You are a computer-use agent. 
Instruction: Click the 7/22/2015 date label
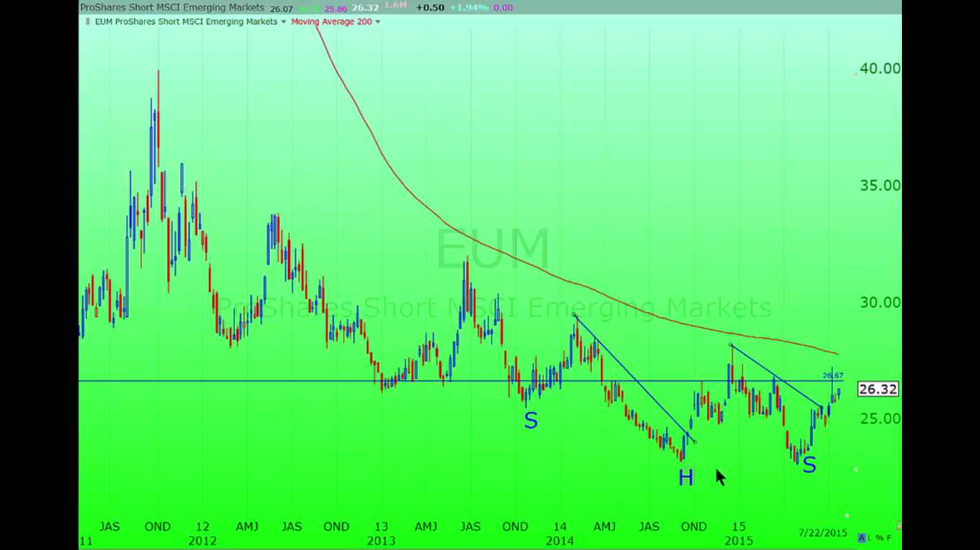point(822,533)
